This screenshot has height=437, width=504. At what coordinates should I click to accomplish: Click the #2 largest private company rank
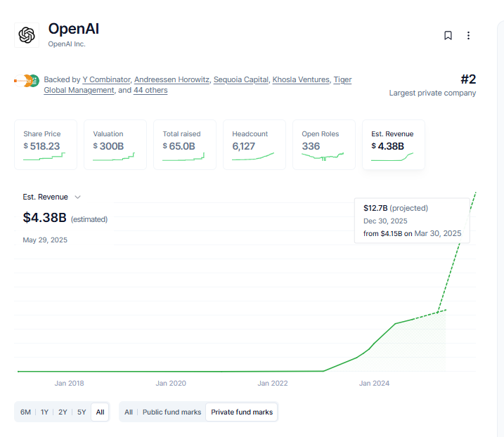click(468, 79)
